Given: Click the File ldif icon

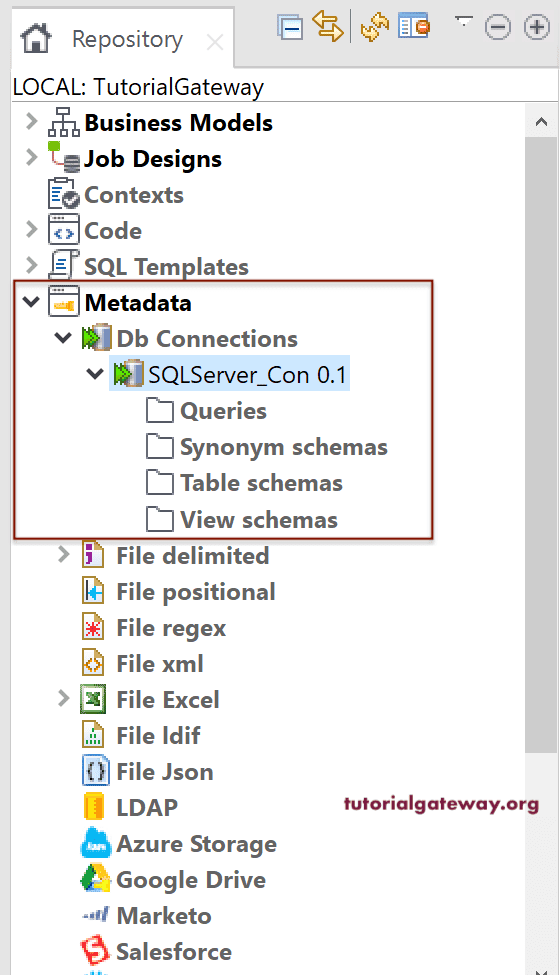Looking at the screenshot, I should (93, 735).
